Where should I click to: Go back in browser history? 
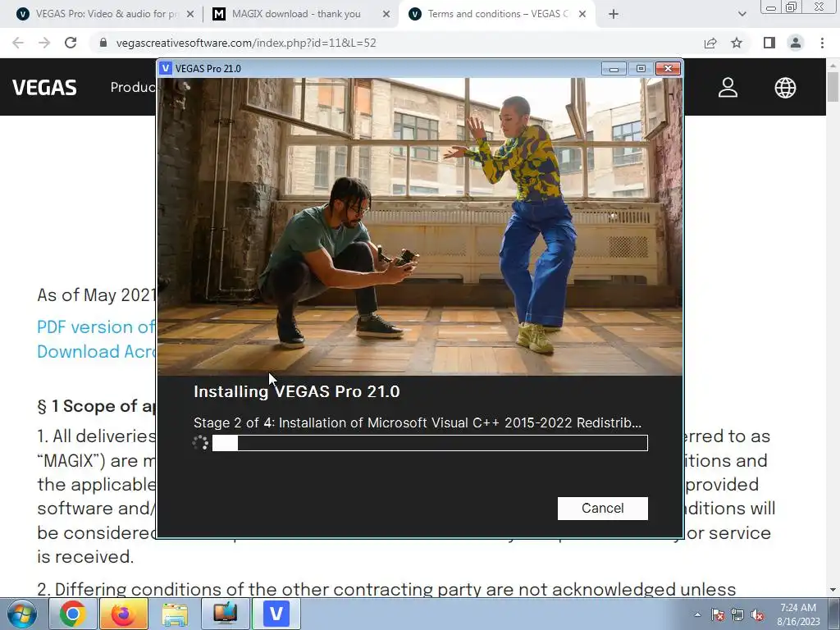(x=18, y=43)
